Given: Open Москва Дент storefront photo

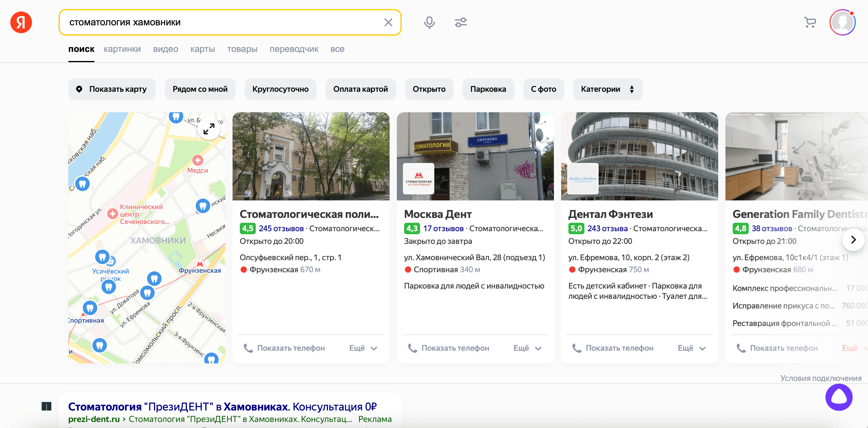Looking at the screenshot, I should click(x=475, y=156).
